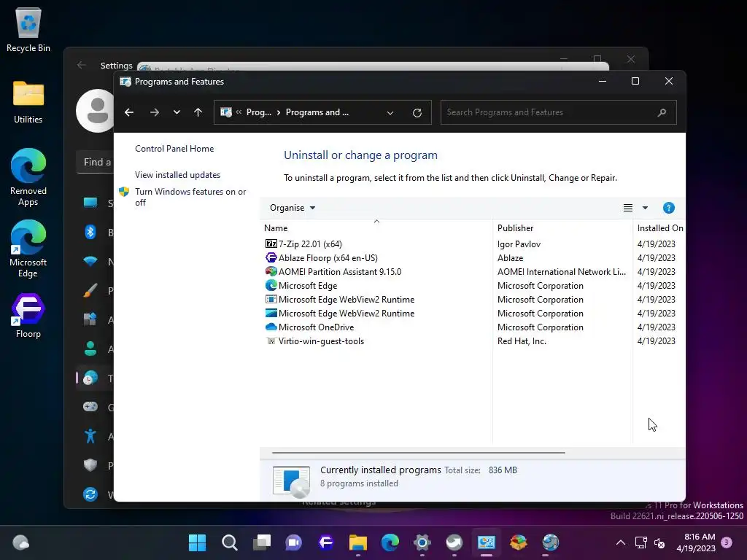Go back in Settings window

point(82,65)
